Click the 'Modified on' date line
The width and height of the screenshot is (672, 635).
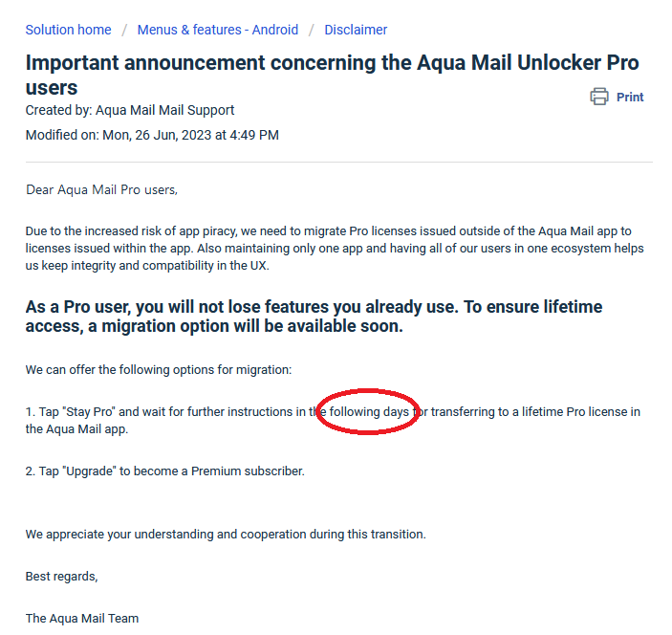(152, 135)
